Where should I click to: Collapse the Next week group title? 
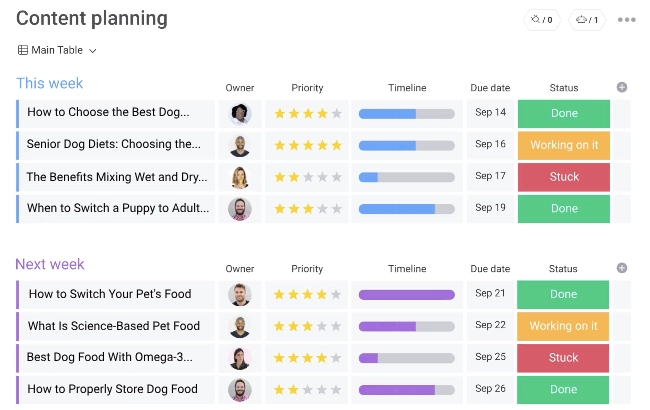tap(50, 264)
